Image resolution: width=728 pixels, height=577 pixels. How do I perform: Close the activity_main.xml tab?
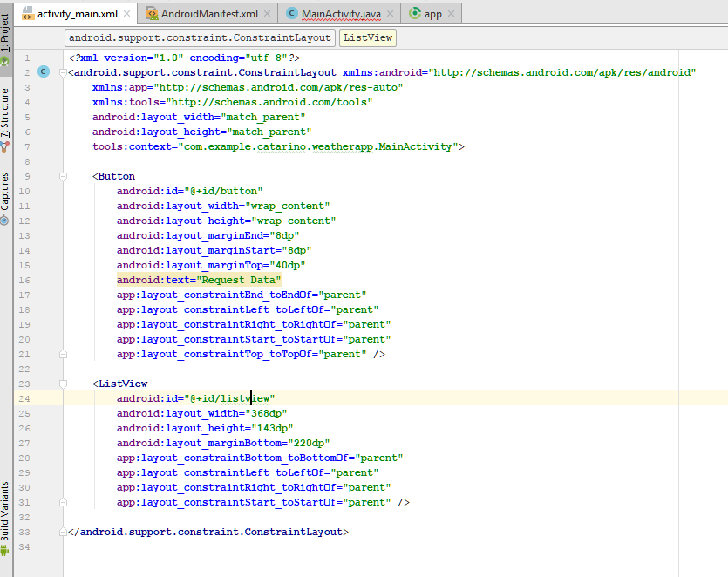126,14
